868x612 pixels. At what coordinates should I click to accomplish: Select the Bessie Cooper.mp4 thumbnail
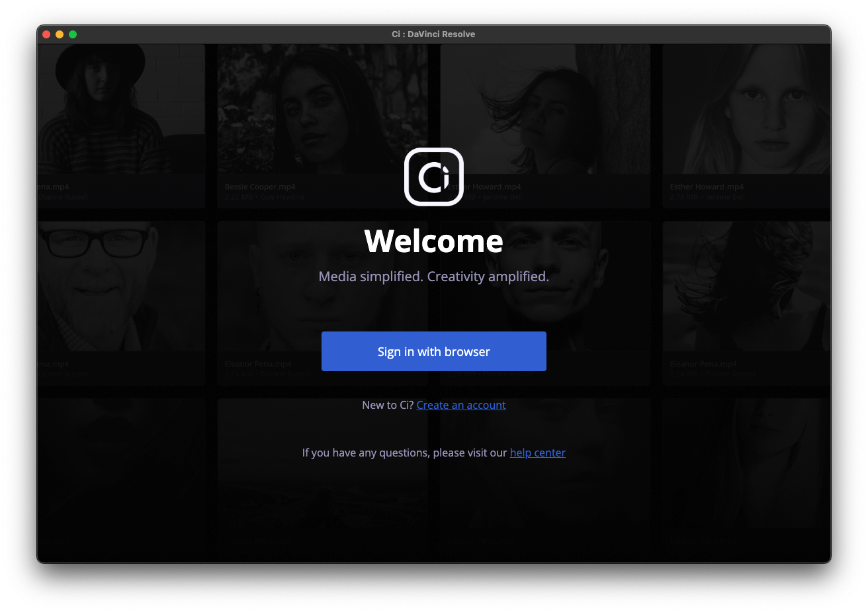click(322, 110)
